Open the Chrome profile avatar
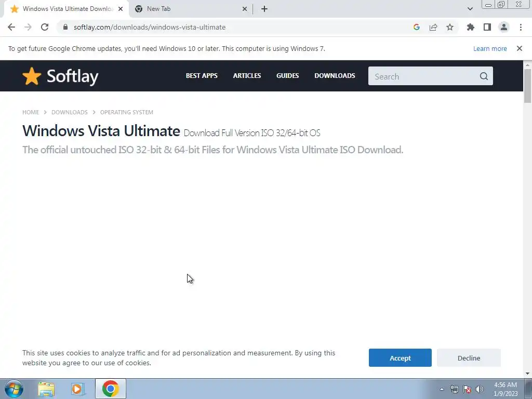The image size is (532, 399). pos(504,27)
